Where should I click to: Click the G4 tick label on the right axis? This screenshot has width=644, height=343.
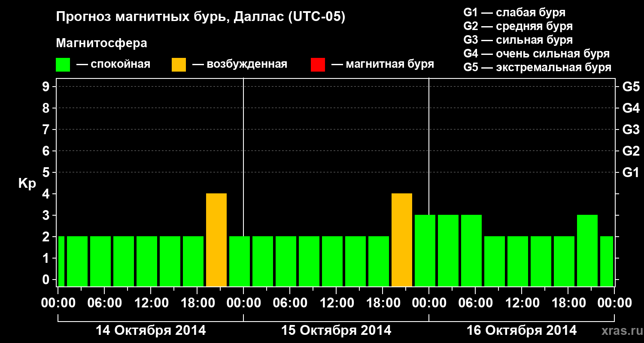pyautogui.click(x=631, y=108)
